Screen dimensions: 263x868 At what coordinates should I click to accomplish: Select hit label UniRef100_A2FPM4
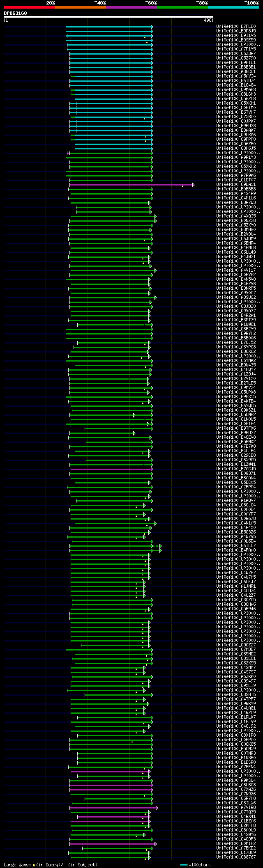[x=236, y=487]
